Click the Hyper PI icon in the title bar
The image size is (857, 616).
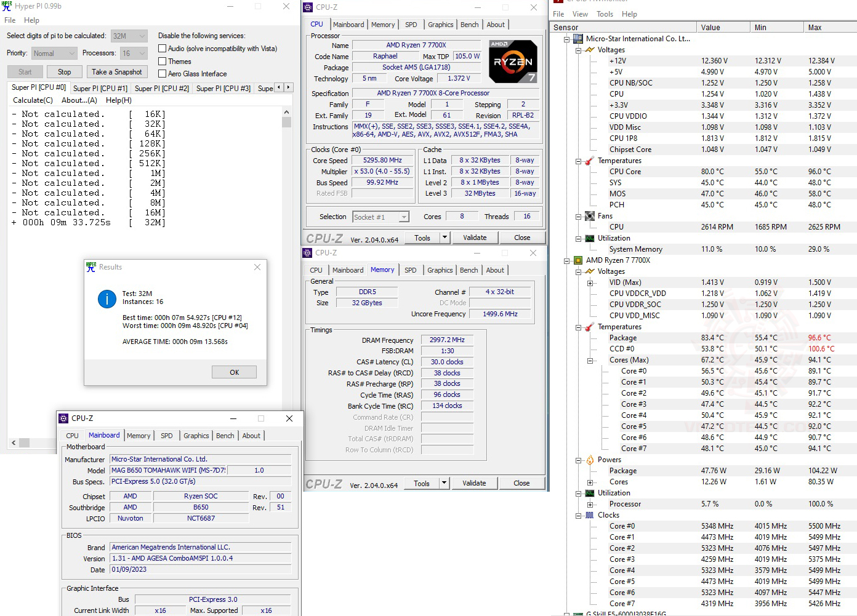6,6
